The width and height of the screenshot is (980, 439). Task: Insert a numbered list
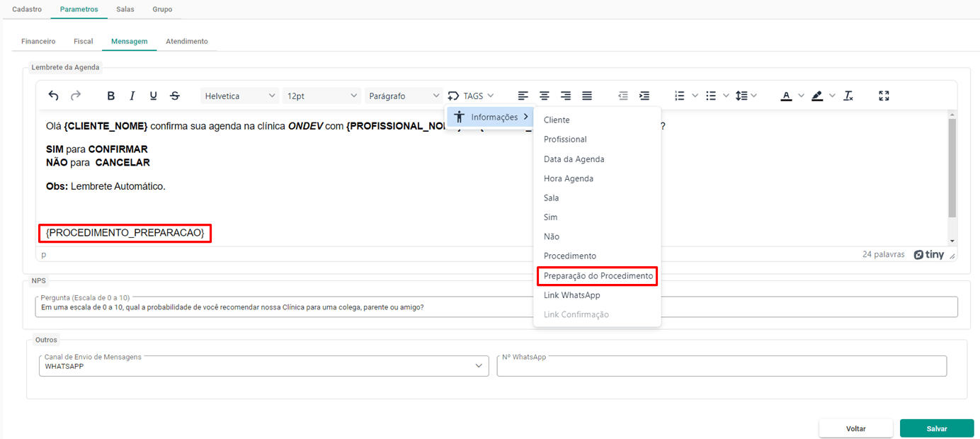tap(680, 96)
